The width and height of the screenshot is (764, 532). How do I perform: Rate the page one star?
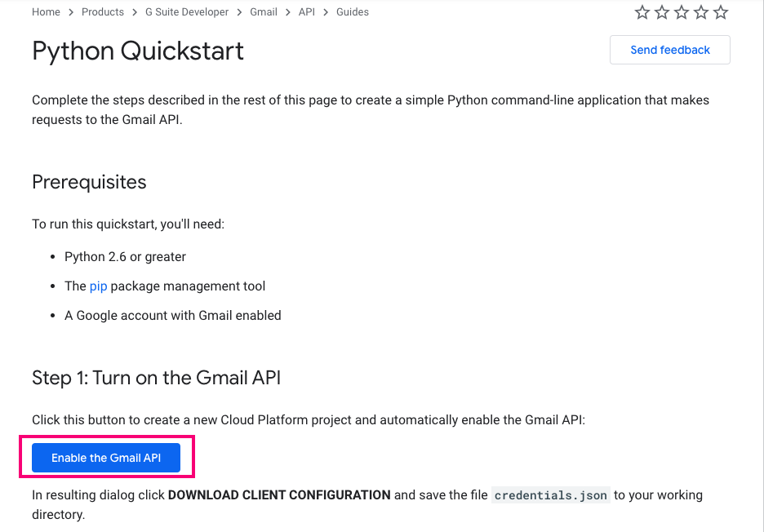(642, 12)
